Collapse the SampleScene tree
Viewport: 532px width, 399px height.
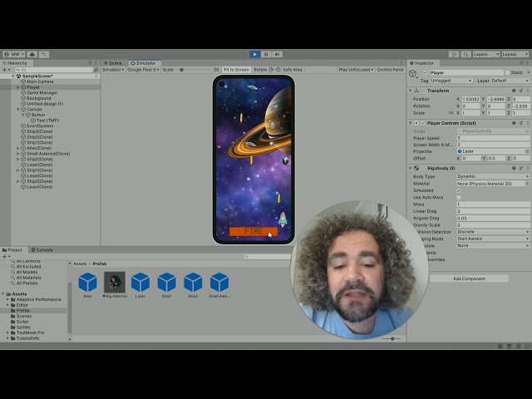point(13,76)
